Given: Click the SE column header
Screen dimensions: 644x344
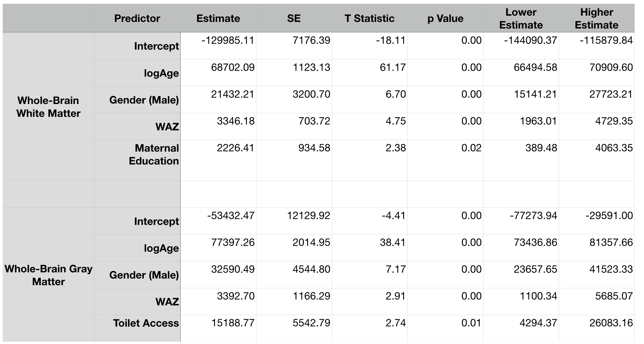Looking at the screenshot, I should 294,18.
